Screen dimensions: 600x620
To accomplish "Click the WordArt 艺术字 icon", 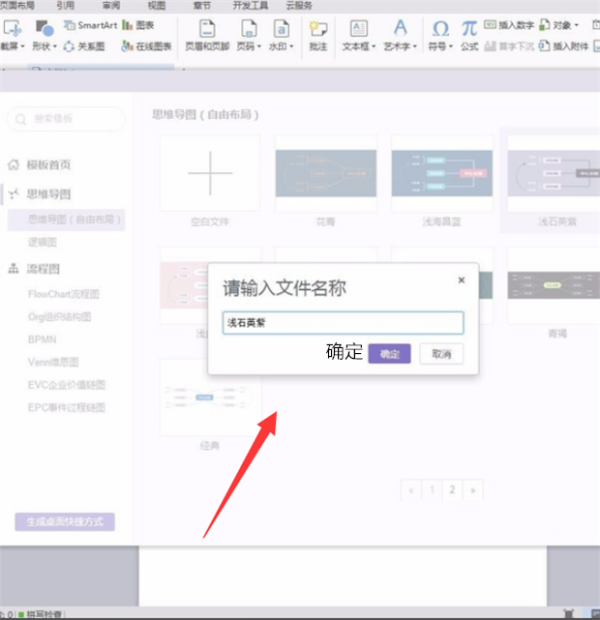I will pyautogui.click(x=400, y=28).
